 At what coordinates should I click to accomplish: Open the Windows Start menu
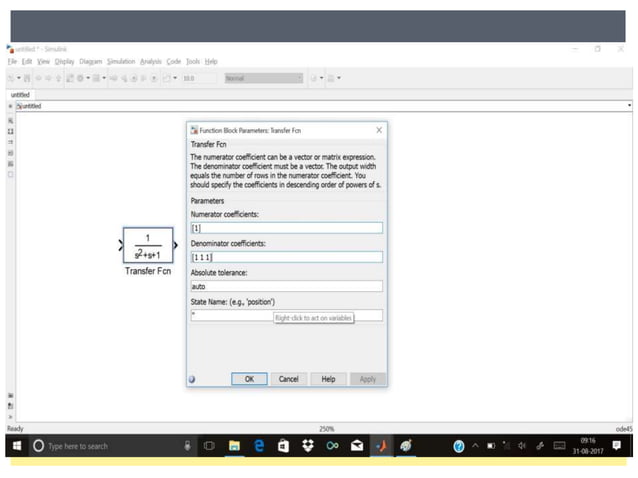point(17,446)
